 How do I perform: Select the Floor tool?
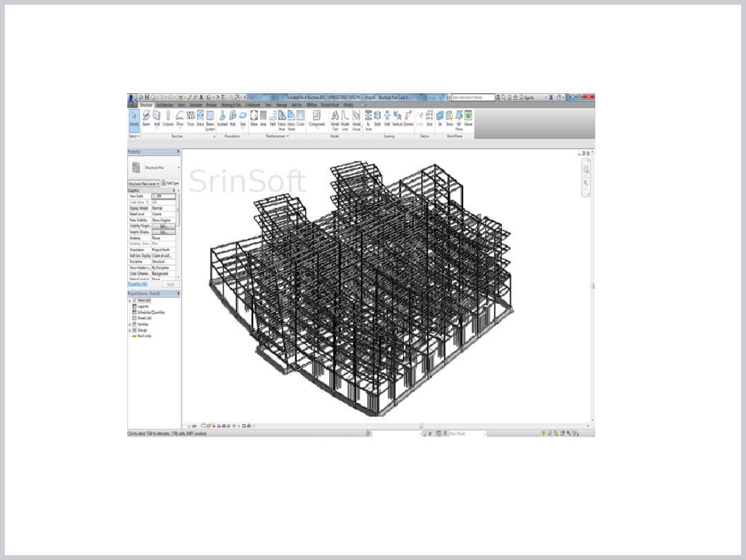(x=180, y=119)
